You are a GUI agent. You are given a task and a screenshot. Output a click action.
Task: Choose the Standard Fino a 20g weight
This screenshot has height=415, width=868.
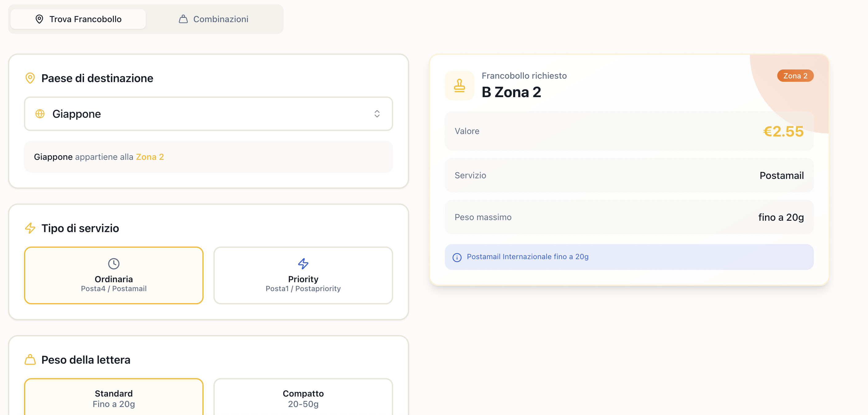(x=113, y=398)
